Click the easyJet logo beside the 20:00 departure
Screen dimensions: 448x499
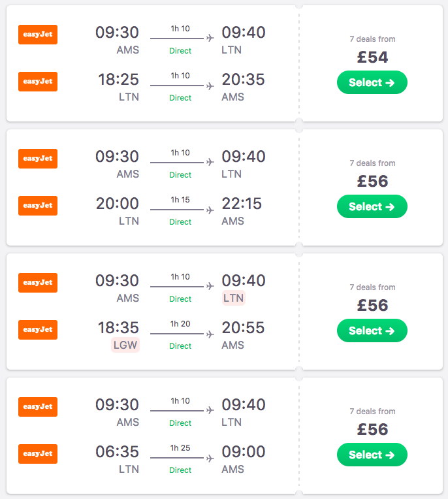pyautogui.click(x=38, y=206)
